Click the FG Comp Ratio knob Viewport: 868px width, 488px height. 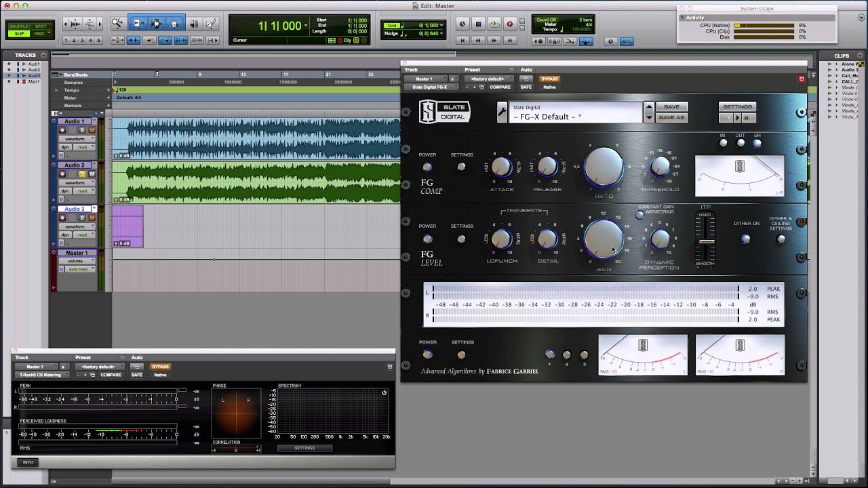[x=604, y=166]
